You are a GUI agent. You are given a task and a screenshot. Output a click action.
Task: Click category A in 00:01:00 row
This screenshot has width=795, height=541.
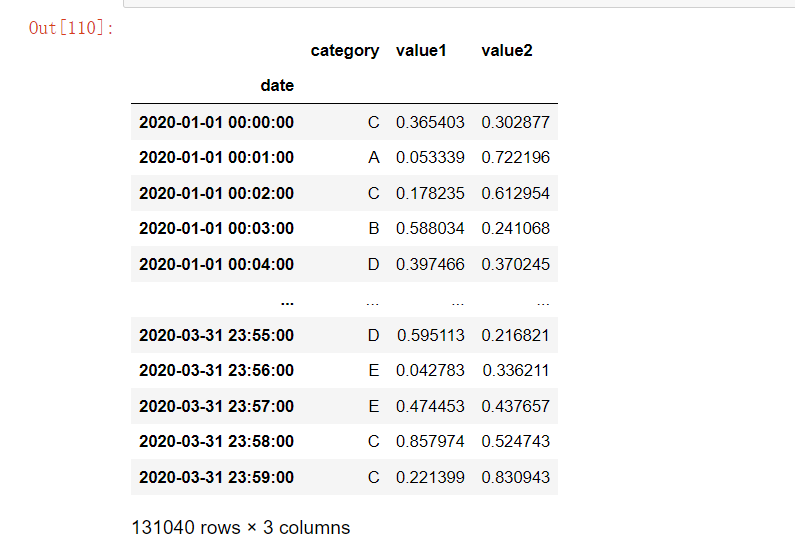tap(374, 157)
